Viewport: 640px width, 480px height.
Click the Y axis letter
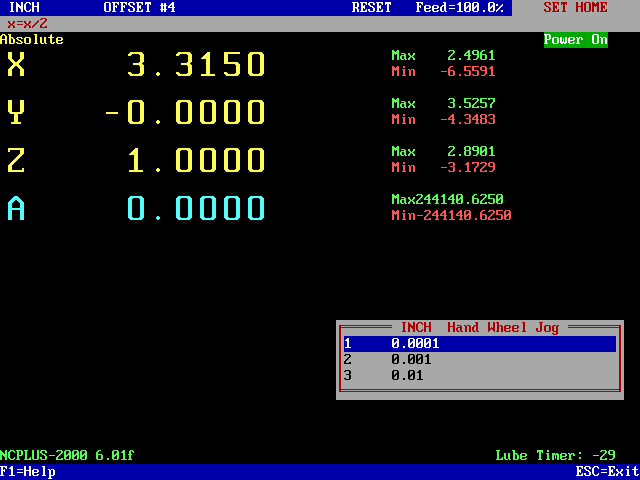tap(16, 112)
